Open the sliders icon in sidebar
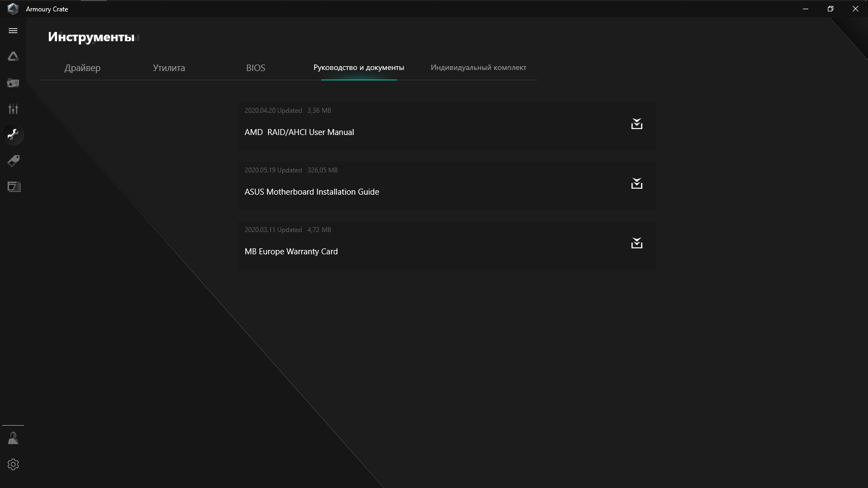Viewport: 868px width, 488px height. (x=13, y=109)
